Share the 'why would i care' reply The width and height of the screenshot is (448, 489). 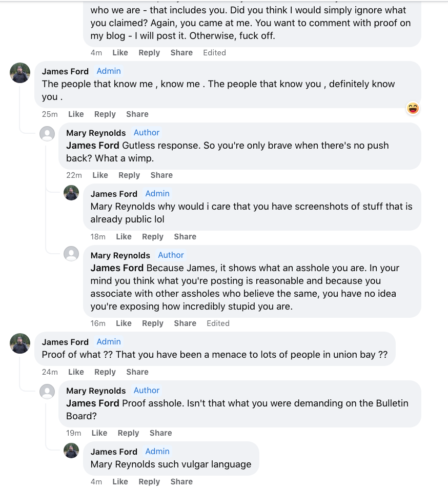(185, 237)
